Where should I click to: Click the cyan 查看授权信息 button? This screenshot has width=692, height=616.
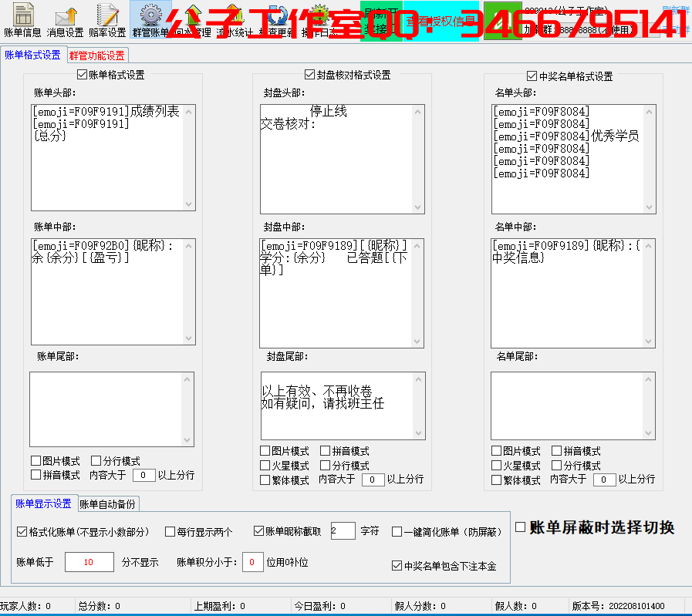pos(441,21)
